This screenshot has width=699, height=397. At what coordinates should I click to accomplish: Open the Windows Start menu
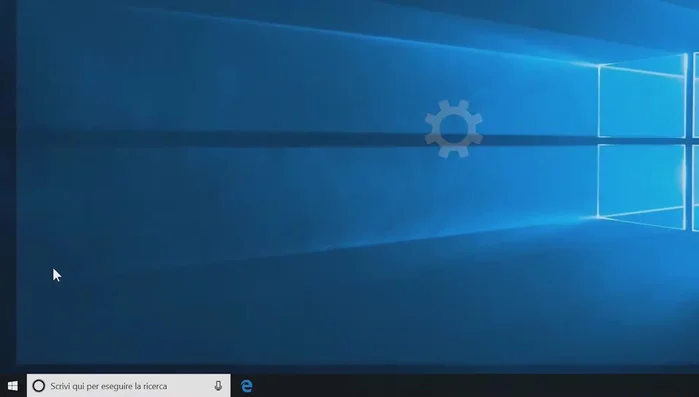(12, 386)
